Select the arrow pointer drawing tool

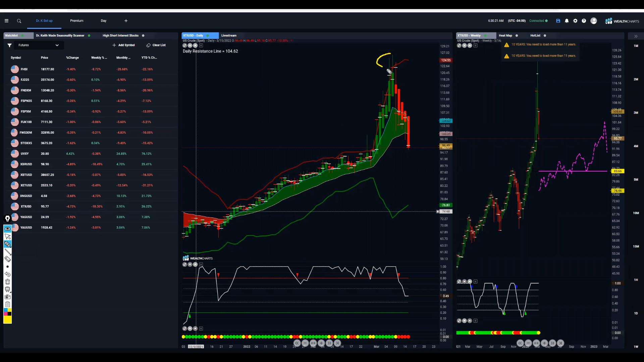pyautogui.click(x=7, y=237)
